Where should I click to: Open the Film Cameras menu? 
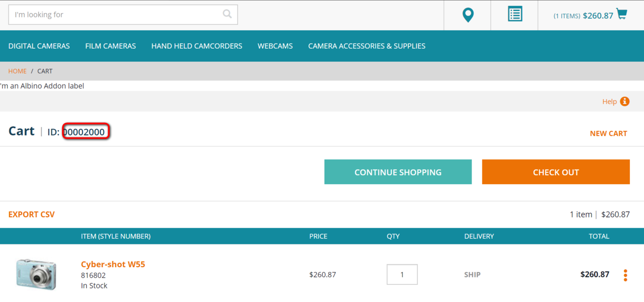click(x=111, y=46)
